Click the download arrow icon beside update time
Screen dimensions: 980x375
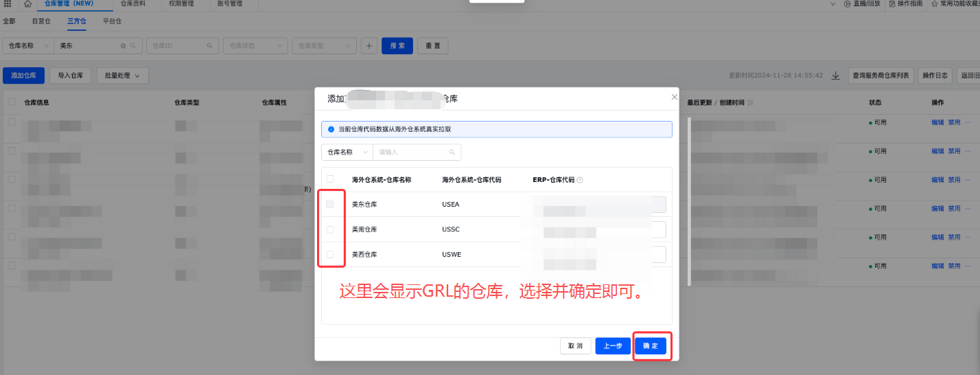pyautogui.click(x=835, y=76)
